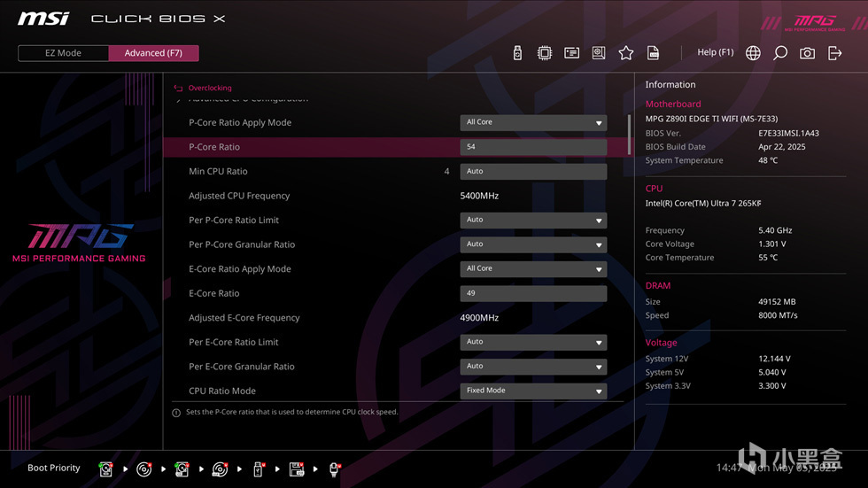The image size is (868, 488).
Task: Open the hardware monitor icon
Action: coord(599,52)
